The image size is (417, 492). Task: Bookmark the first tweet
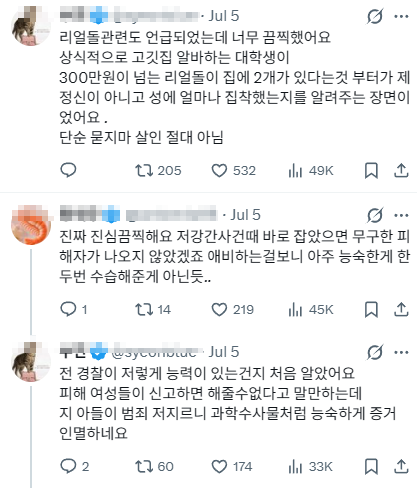point(371,171)
